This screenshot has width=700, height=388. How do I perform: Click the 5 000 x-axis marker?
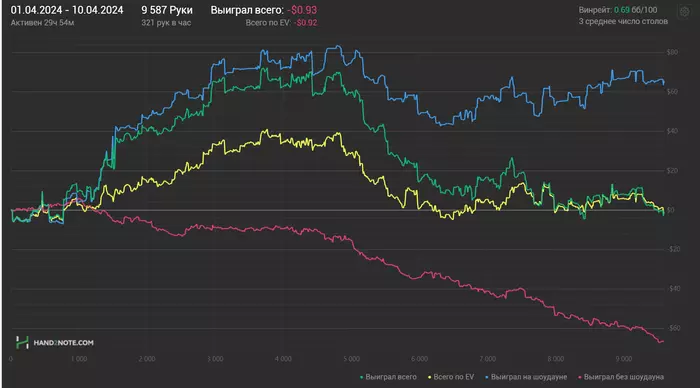tap(351, 359)
